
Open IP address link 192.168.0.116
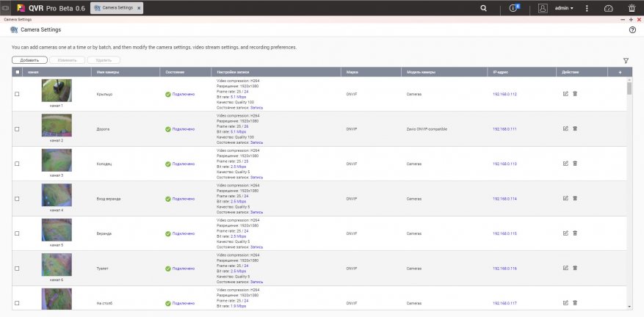[504, 269]
